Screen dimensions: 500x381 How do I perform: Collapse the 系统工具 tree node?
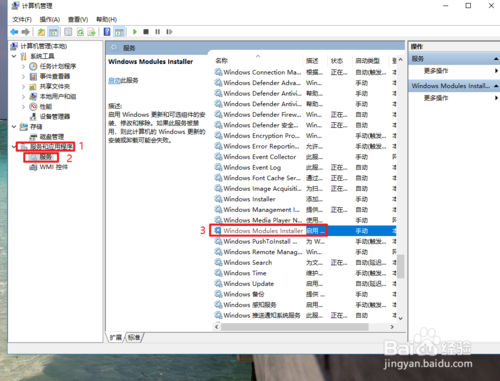tap(14, 56)
